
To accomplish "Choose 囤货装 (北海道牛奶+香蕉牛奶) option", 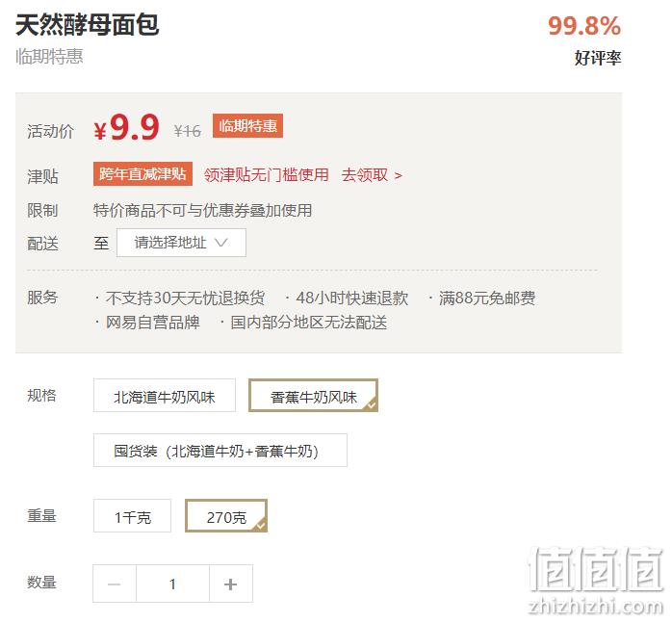I will pyautogui.click(x=220, y=451).
